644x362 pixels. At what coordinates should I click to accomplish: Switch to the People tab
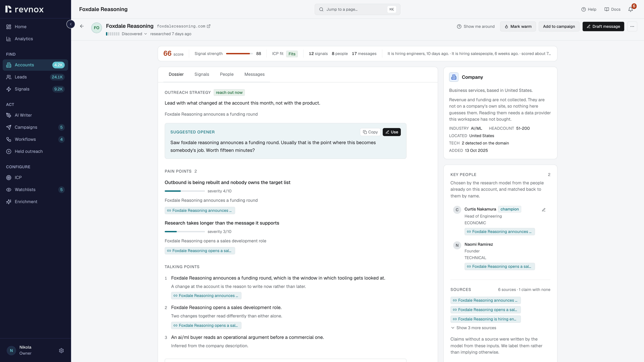coord(227,74)
